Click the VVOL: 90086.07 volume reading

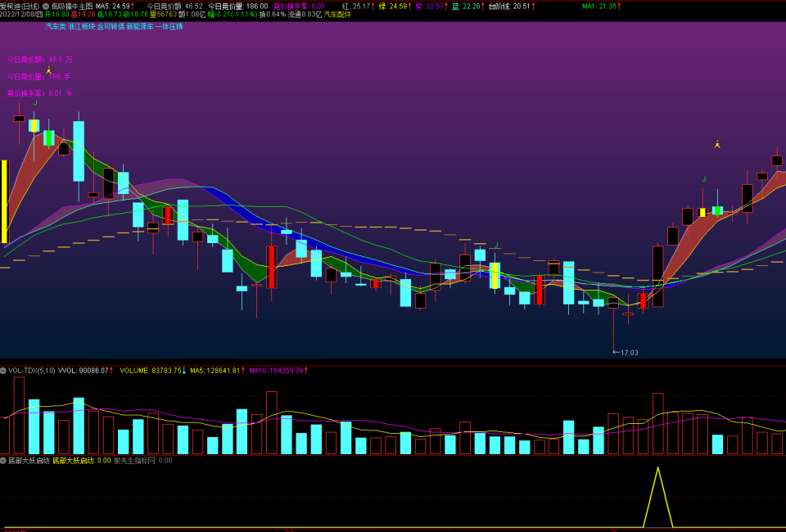click(x=85, y=371)
